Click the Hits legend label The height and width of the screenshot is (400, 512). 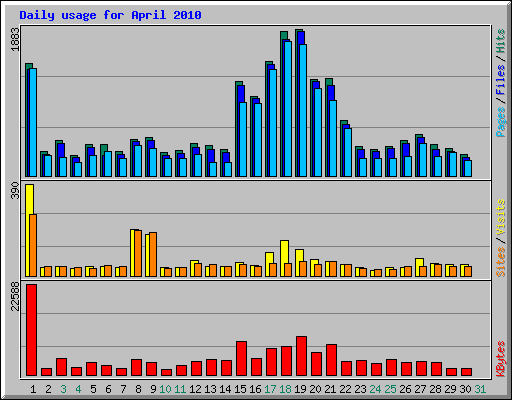click(x=500, y=41)
